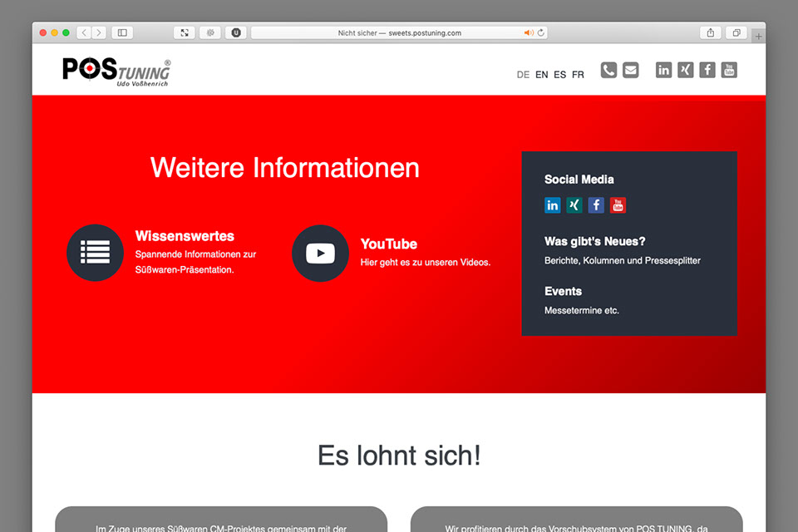
Task: Open Facebook icon in the top header
Action: click(x=707, y=71)
